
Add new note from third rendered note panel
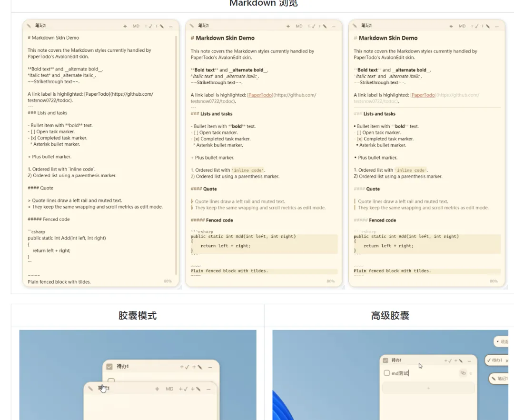pyautogui.click(x=485, y=26)
